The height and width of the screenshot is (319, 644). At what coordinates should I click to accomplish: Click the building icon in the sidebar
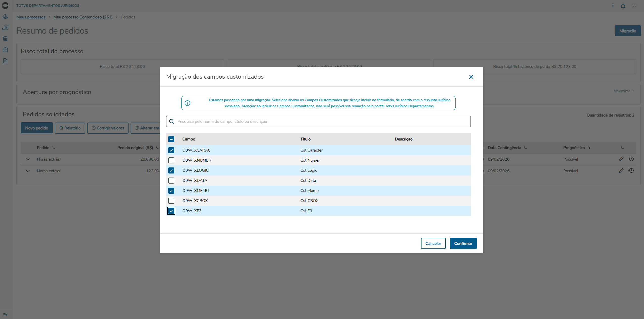point(5,50)
